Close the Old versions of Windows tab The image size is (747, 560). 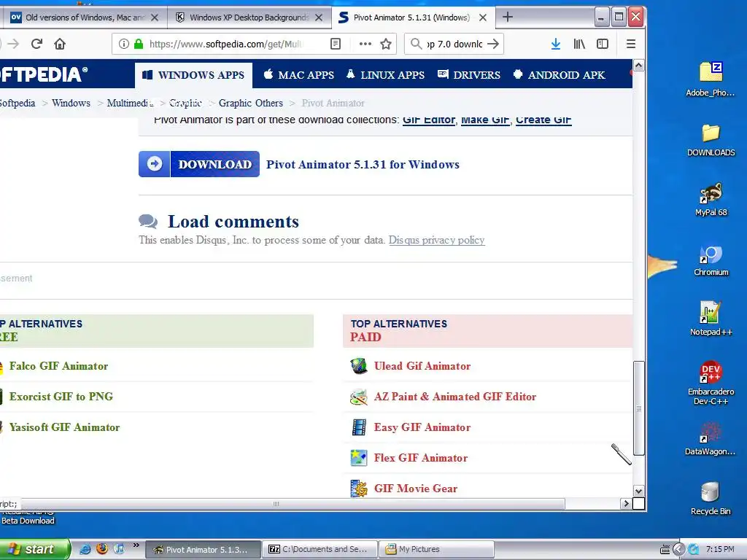pos(155,17)
